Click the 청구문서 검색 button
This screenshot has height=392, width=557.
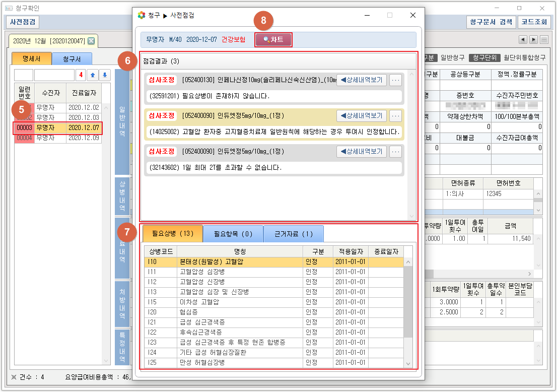pyautogui.click(x=491, y=22)
